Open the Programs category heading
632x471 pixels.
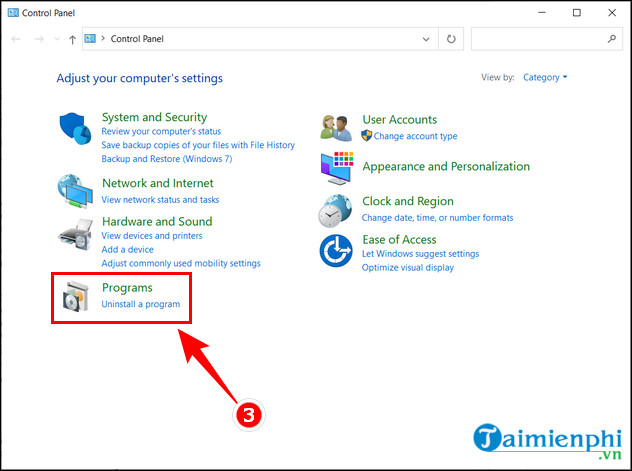point(127,288)
